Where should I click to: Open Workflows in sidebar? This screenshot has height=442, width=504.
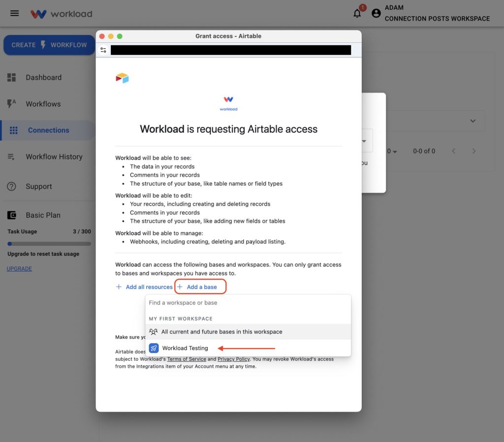(43, 104)
